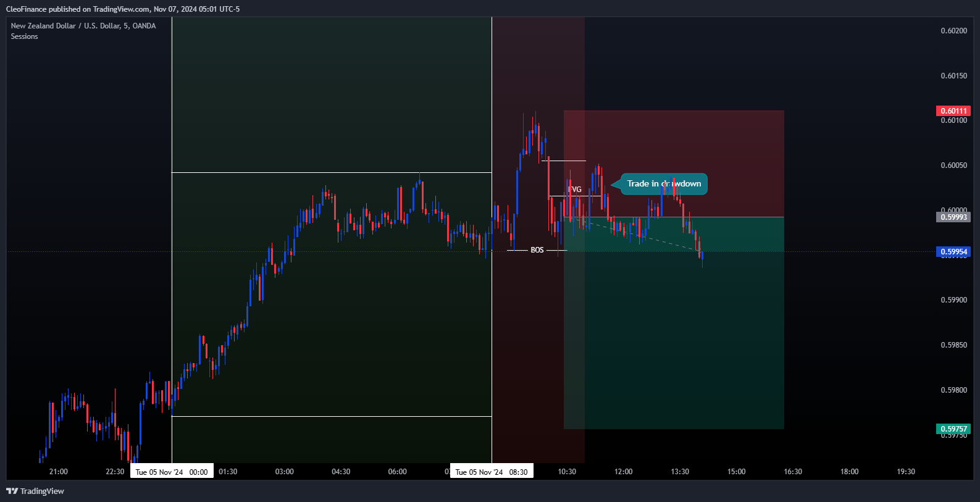Click the 13:30 time axis label

[680, 472]
